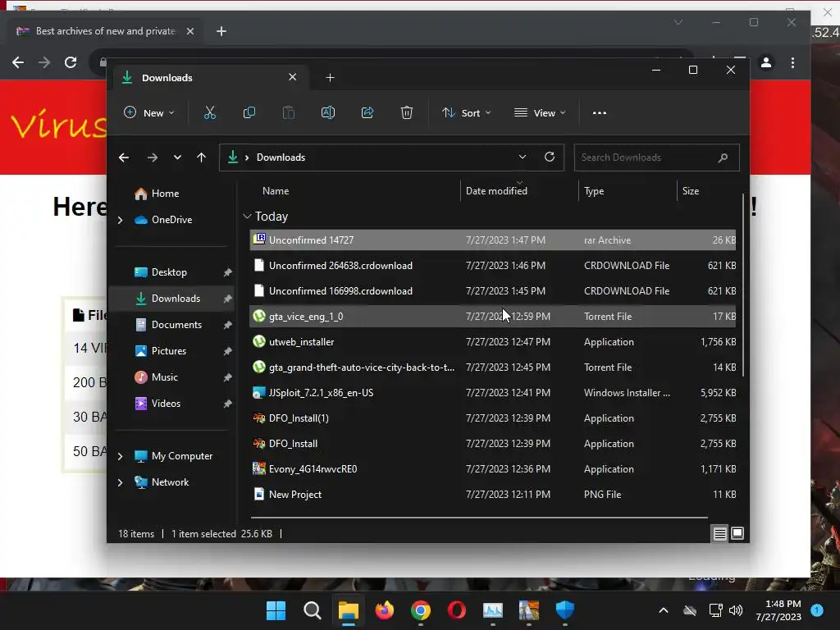Switch to details view in status bar
The image size is (840, 630).
(720, 533)
